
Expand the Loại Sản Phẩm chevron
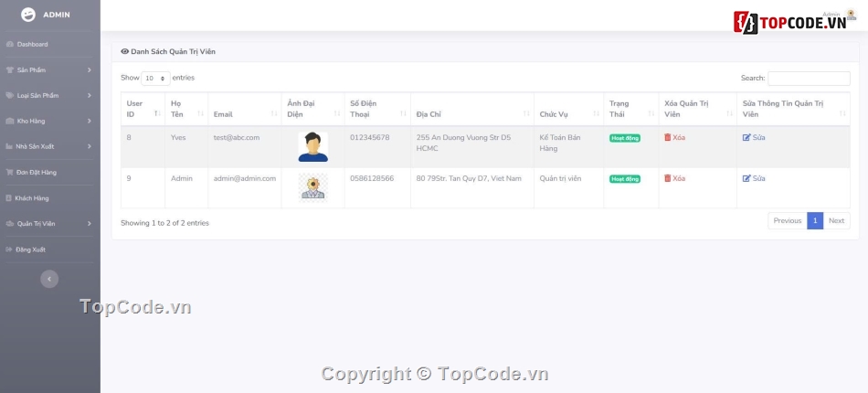(90, 96)
